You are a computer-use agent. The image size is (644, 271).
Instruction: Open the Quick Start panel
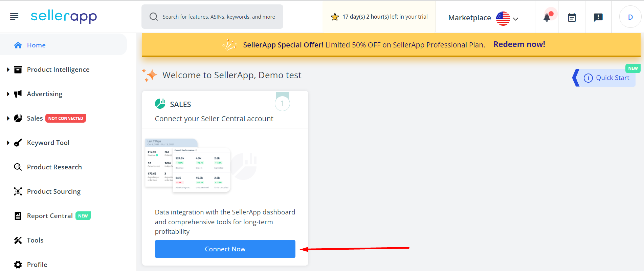pyautogui.click(x=606, y=78)
